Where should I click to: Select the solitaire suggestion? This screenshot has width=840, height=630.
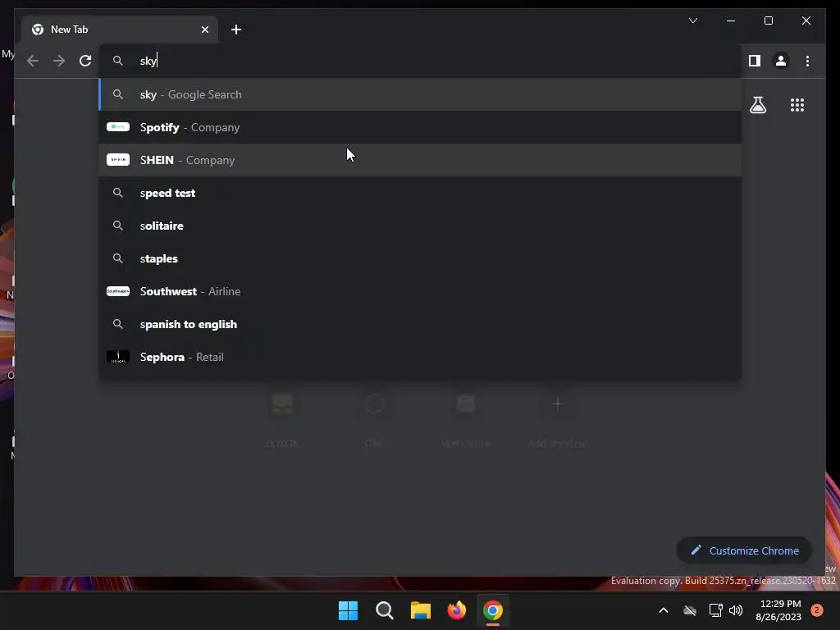click(421, 226)
